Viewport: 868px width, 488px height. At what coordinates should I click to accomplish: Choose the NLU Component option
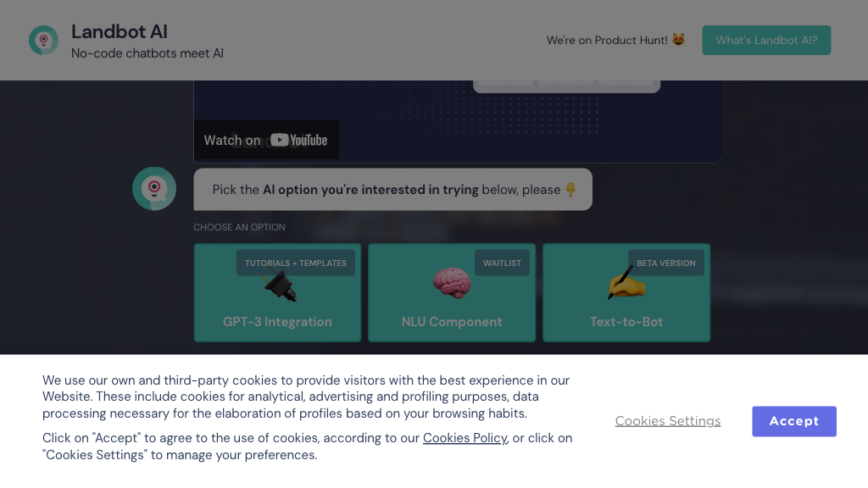pyautogui.click(x=452, y=292)
